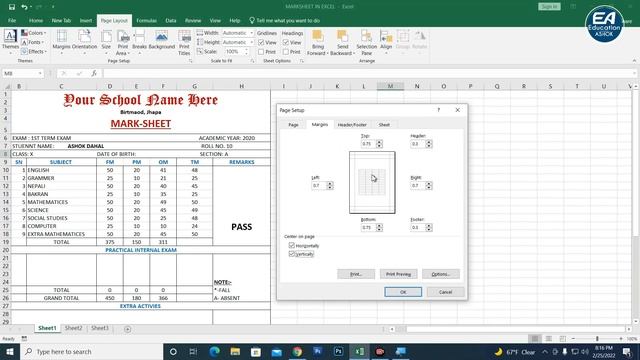The image size is (640, 360).
Task: Switch to the Page tab in dialog
Action: click(x=293, y=124)
